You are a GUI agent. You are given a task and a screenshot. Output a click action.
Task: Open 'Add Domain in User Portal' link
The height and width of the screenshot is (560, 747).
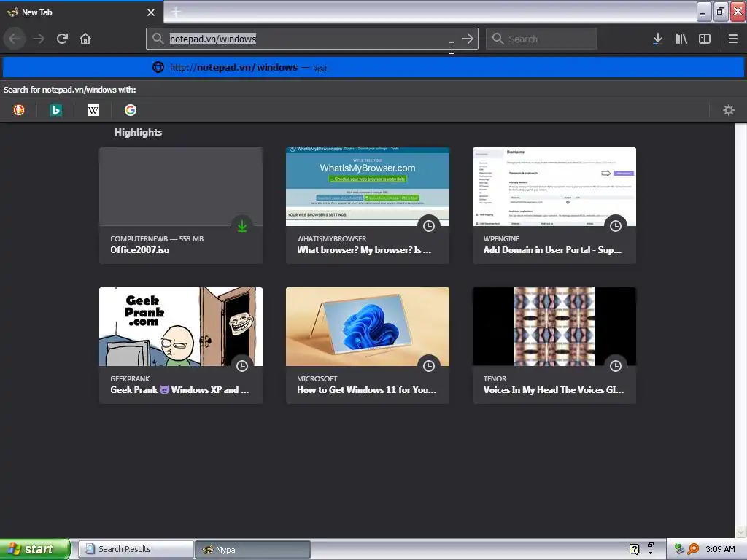[x=553, y=250]
